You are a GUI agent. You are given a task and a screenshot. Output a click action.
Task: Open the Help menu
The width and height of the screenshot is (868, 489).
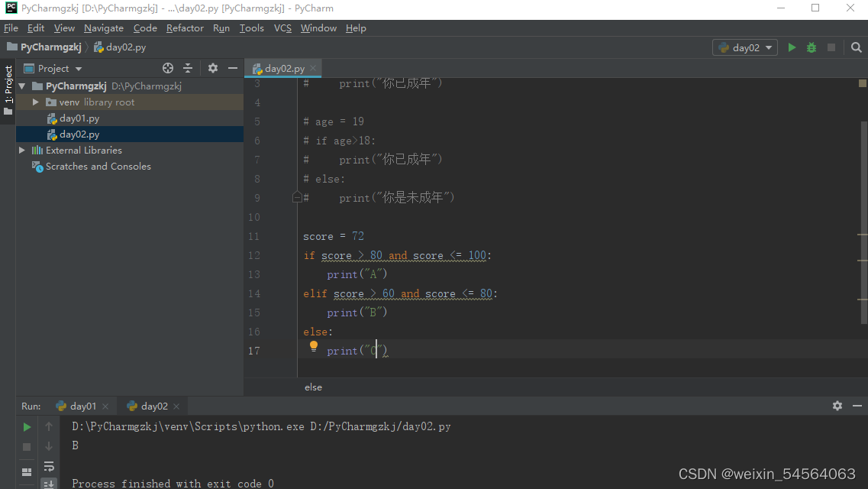coord(356,28)
